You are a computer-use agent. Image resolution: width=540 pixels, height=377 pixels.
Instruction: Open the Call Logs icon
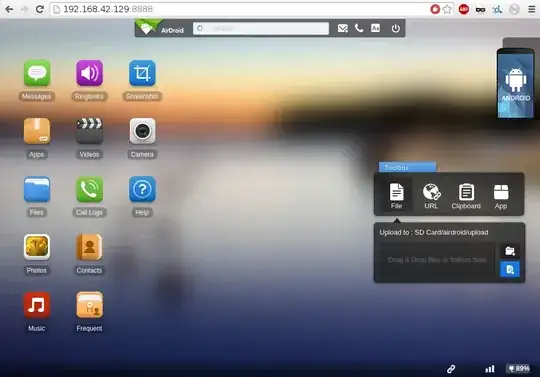coord(89,189)
